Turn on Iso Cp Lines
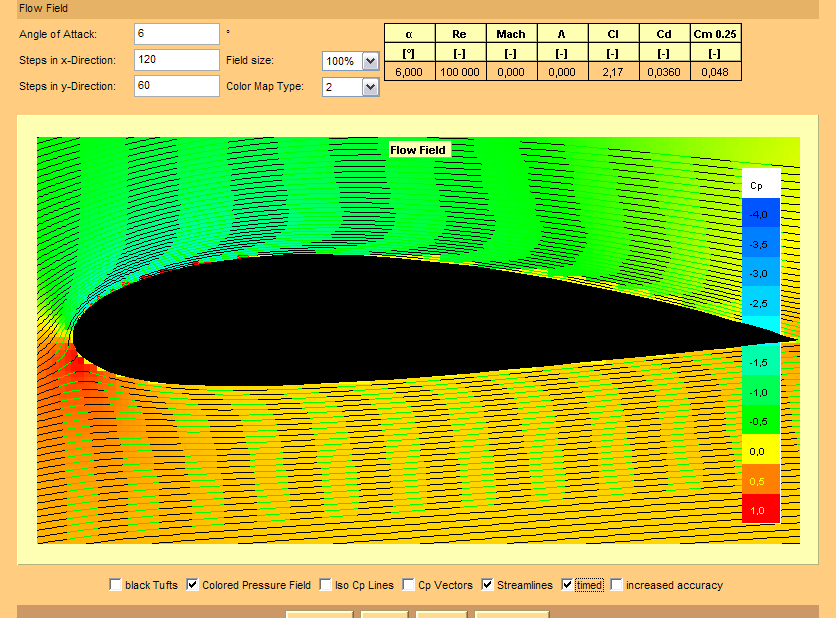The width and height of the screenshot is (836, 618). 324,585
